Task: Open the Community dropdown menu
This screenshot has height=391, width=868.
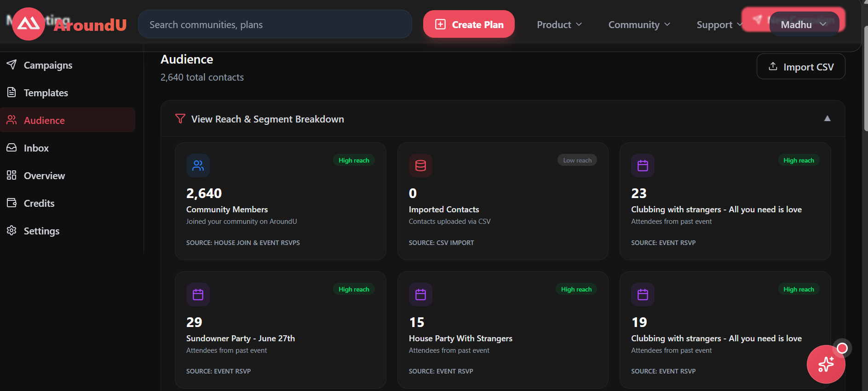Action: 639,24
